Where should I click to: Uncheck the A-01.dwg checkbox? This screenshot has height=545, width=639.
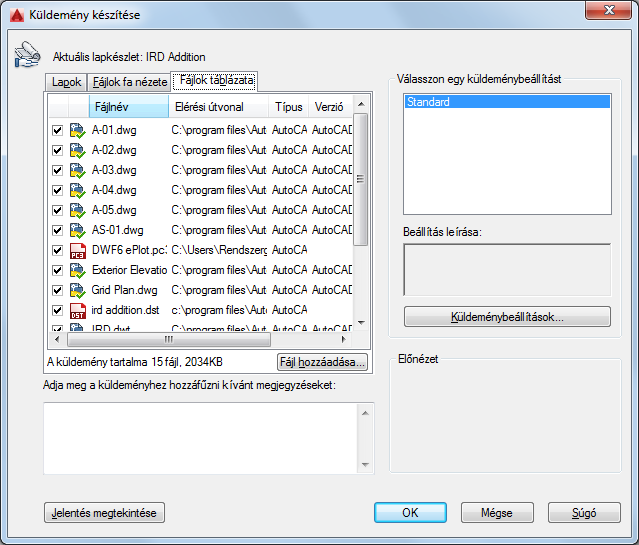click(x=57, y=130)
